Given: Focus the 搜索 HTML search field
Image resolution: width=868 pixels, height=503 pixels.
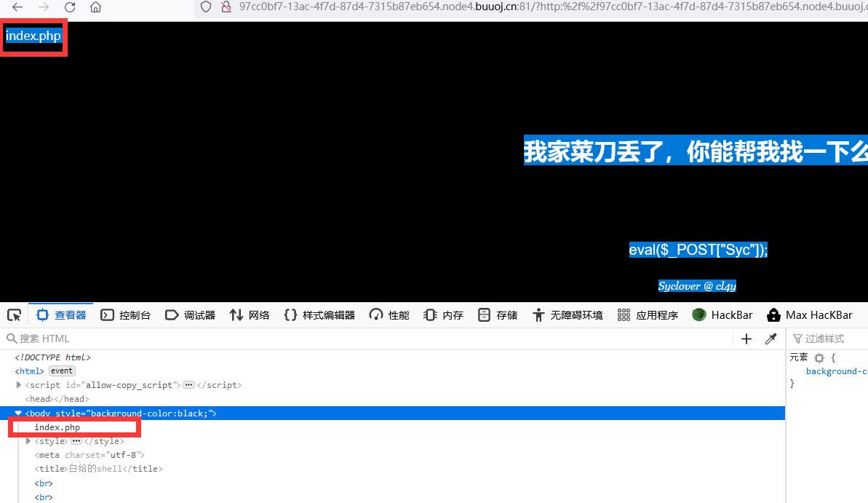Looking at the screenshot, I should tap(365, 338).
